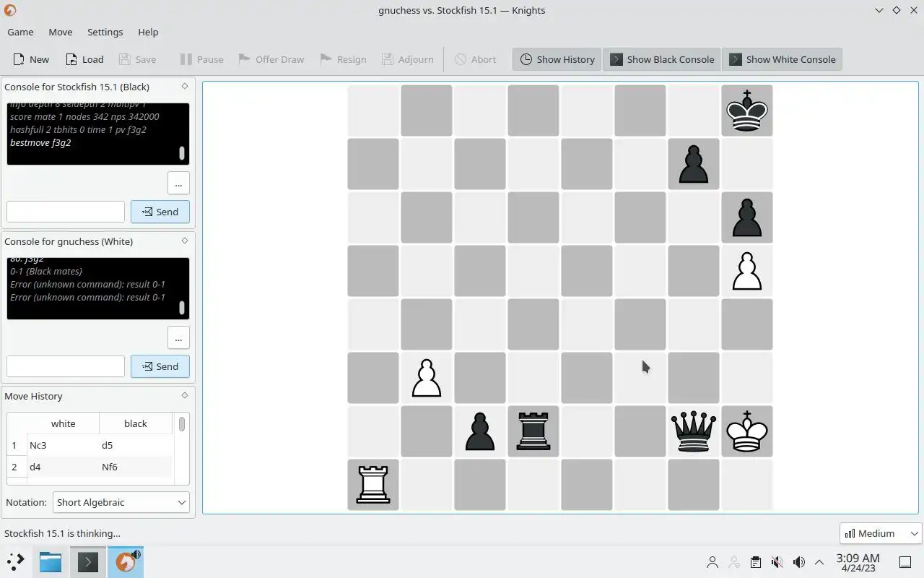Resign the current game

(x=343, y=59)
